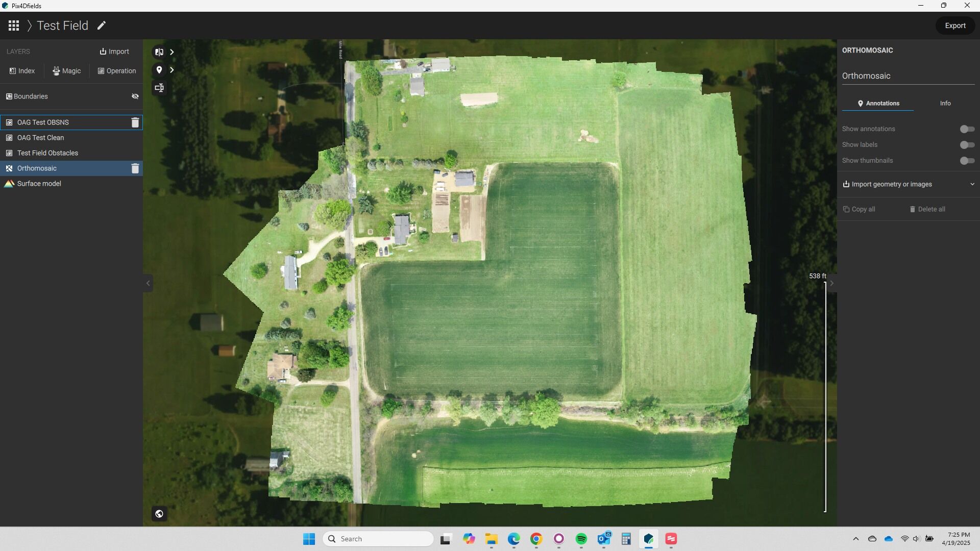980x551 pixels.
Task: Open the dashboard grid icon
Action: 14,26
